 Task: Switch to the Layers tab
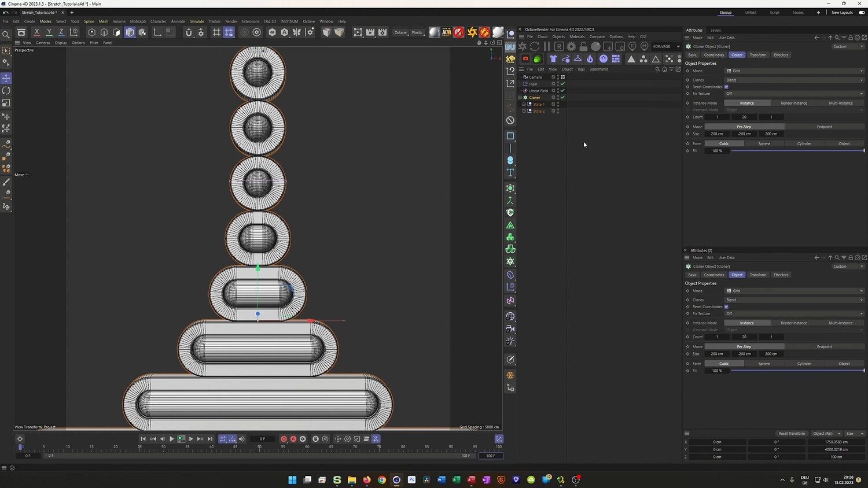(x=716, y=30)
